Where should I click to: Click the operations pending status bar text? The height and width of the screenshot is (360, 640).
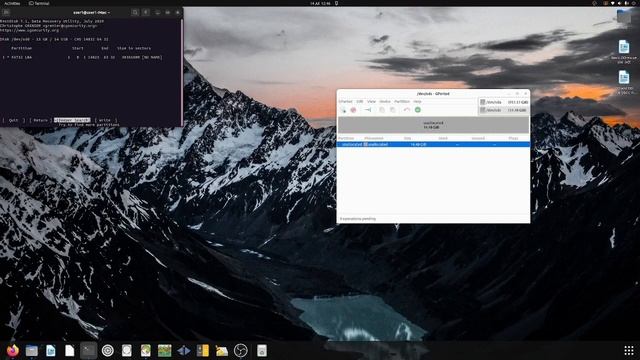(358, 219)
